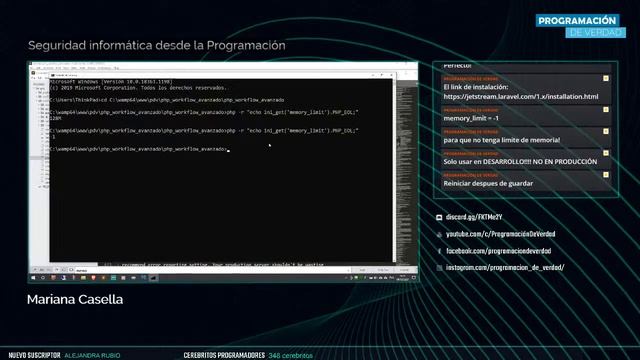The width and height of the screenshot is (640, 360).
Task: Click yellow badge on DESARROLLO message
Action: [606, 153]
